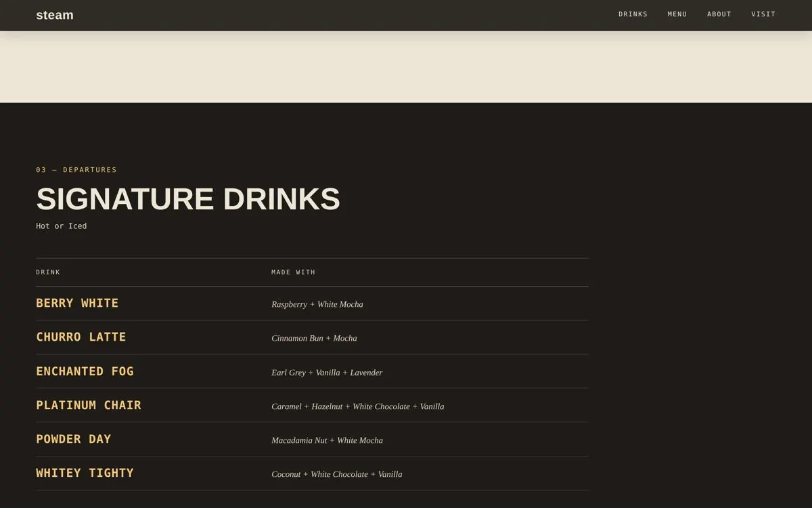Select the BERRY WHITE drink name
This screenshot has height=508, width=812.
click(x=77, y=303)
